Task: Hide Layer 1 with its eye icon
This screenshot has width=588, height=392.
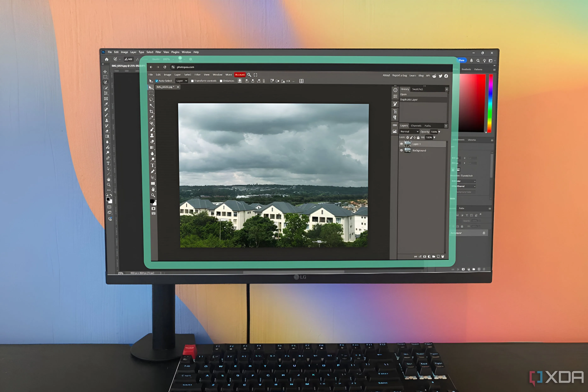Action: tap(401, 144)
